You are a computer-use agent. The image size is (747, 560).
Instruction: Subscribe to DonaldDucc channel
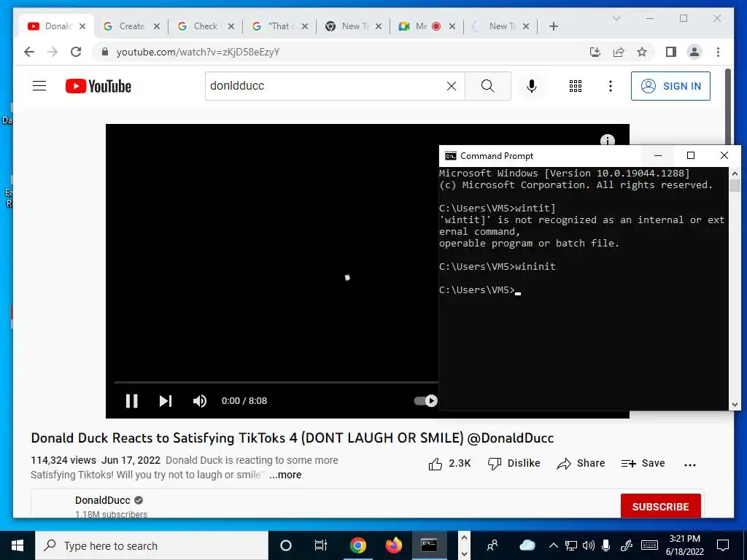(660, 506)
